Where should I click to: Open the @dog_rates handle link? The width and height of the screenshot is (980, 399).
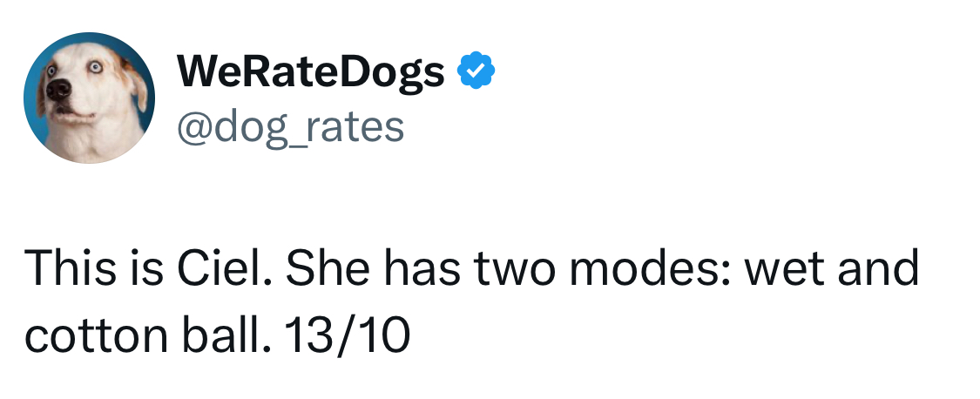[x=290, y=126]
